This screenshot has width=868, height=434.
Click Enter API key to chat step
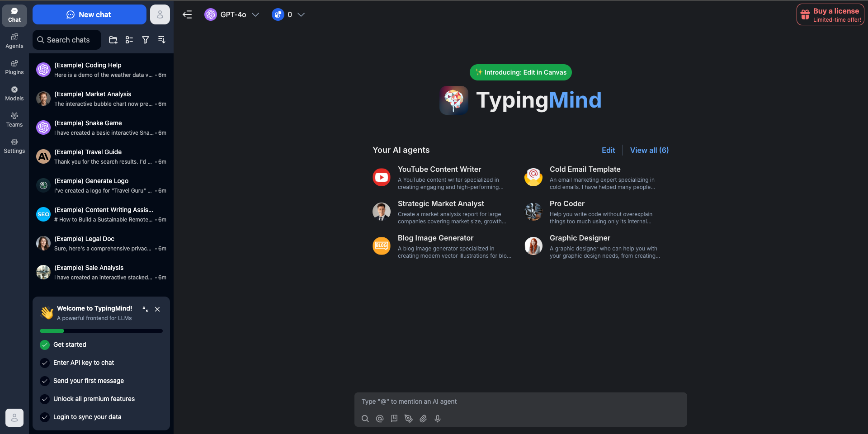101,363
